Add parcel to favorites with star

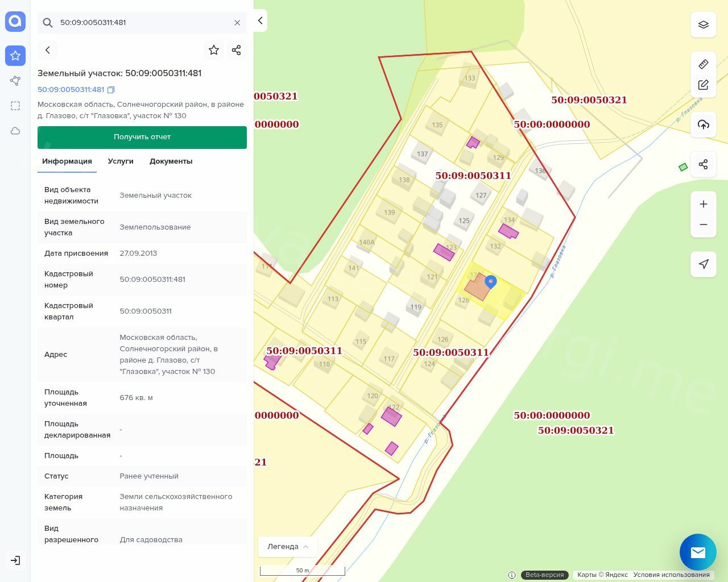214,50
